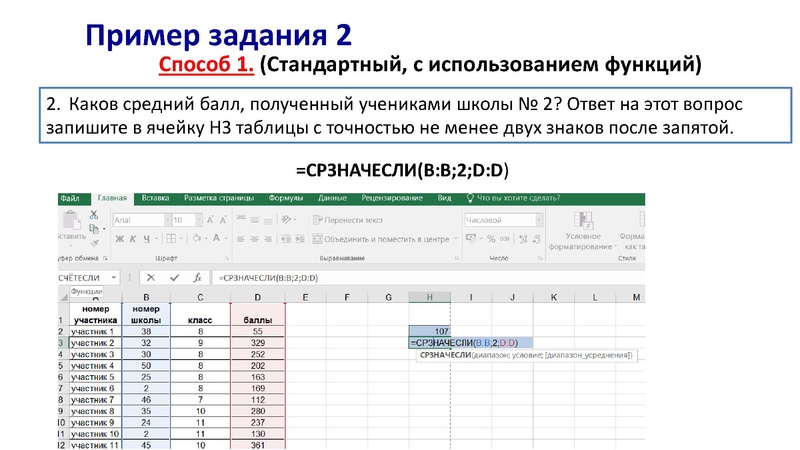The width and height of the screenshot is (800, 450).
Task: Open the Числовой number format dropdown
Action: tap(539, 220)
